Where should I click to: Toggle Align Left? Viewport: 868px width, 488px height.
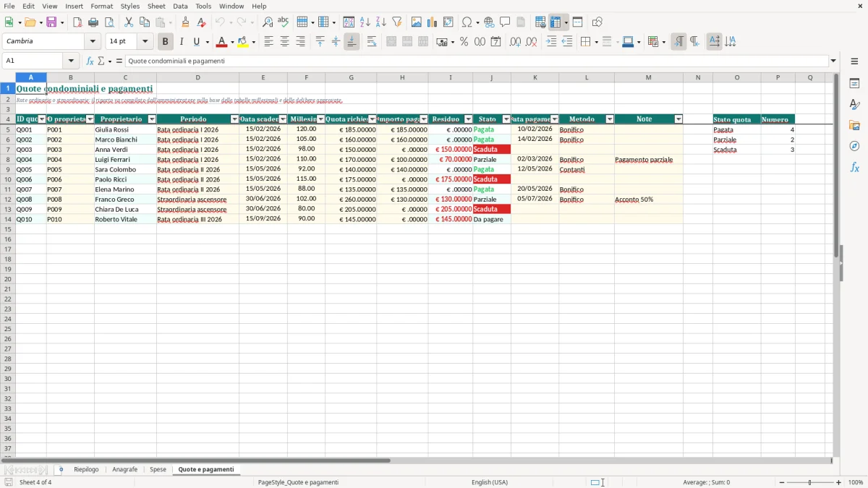[268, 42]
